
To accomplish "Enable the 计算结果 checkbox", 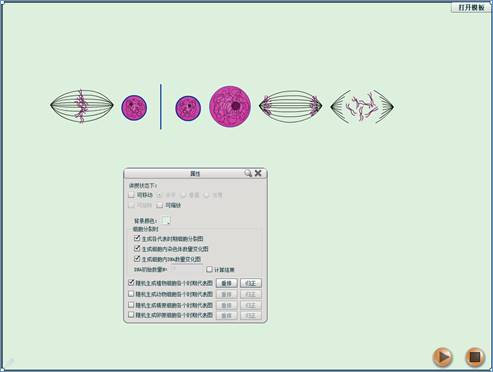I will click(209, 269).
